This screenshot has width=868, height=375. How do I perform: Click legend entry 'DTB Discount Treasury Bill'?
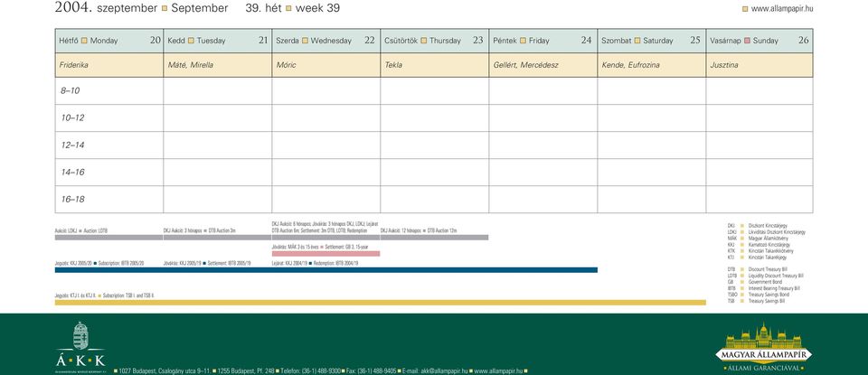tap(758, 269)
